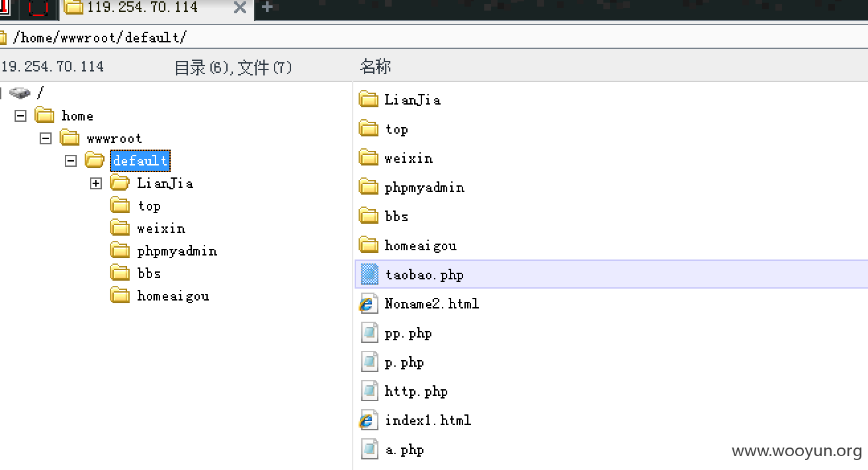Screen dimensions: 868x470
Task: Select the bbs name in file list
Action: click(396, 216)
